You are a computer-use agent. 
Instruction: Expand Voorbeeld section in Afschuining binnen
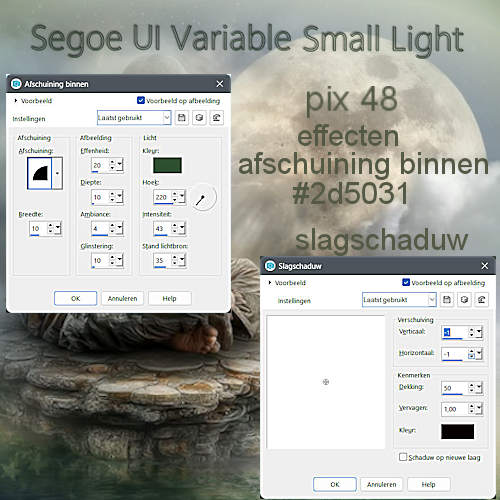click(15, 100)
